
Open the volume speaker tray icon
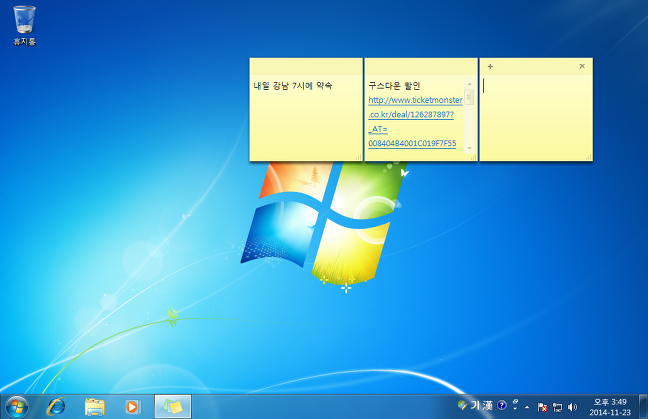[x=572, y=407]
